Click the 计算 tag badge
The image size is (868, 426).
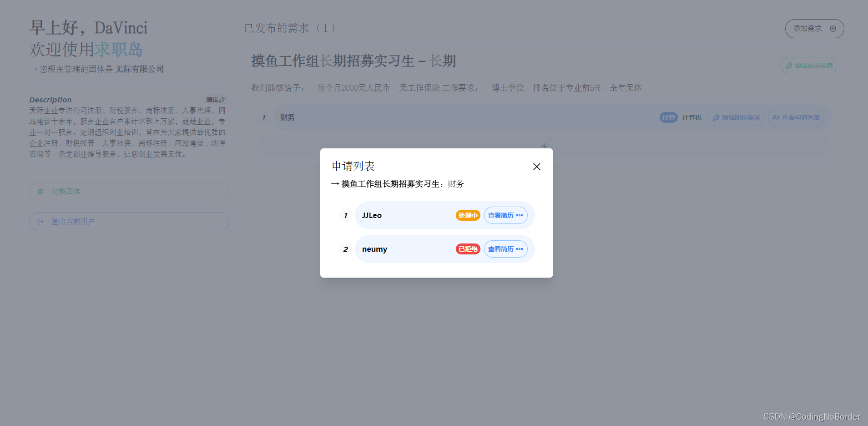tap(668, 117)
